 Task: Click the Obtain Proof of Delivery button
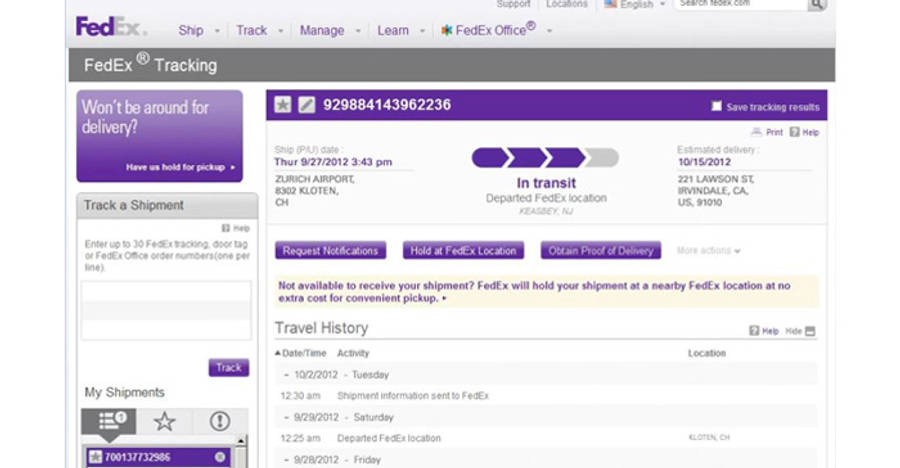601,251
